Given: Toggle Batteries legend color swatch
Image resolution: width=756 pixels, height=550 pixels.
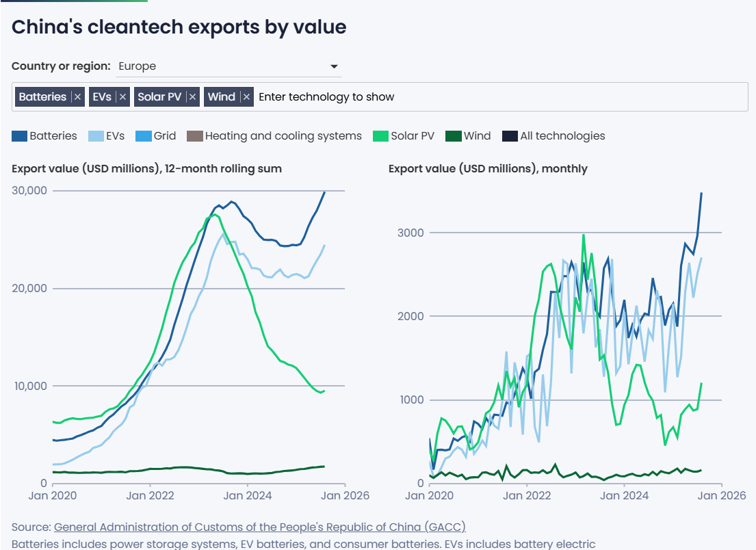Looking at the screenshot, I should (19, 136).
